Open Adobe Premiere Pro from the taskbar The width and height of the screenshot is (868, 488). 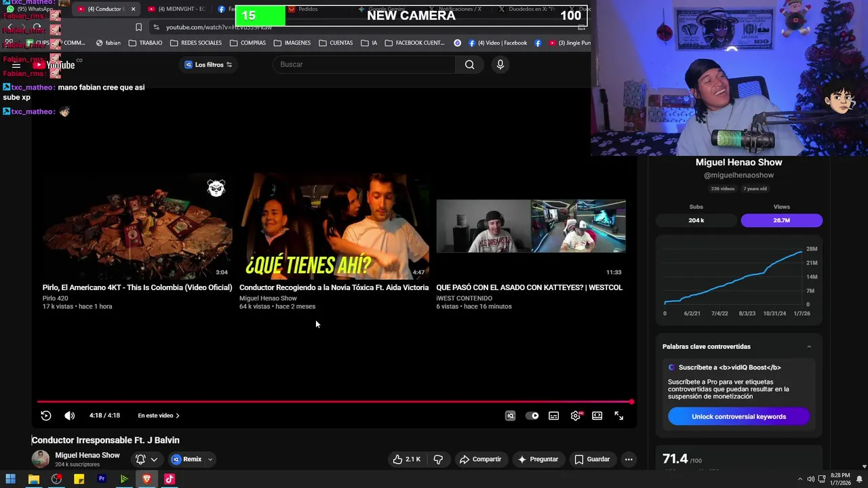click(102, 479)
